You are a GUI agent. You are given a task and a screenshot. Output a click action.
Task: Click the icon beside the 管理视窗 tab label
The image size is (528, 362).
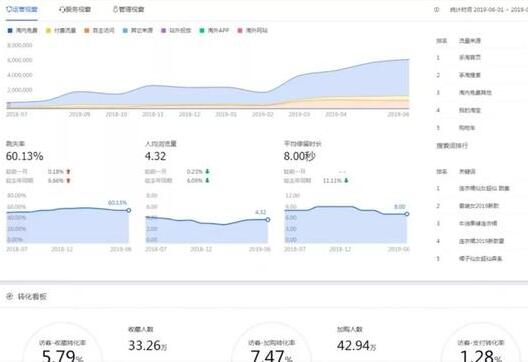pyautogui.click(x=115, y=10)
